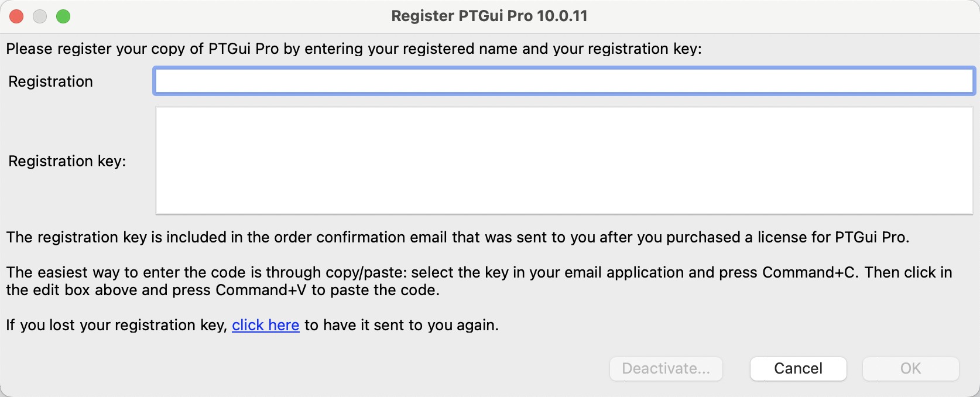
Task: Click the greyed-out OK button
Action: [x=910, y=368]
